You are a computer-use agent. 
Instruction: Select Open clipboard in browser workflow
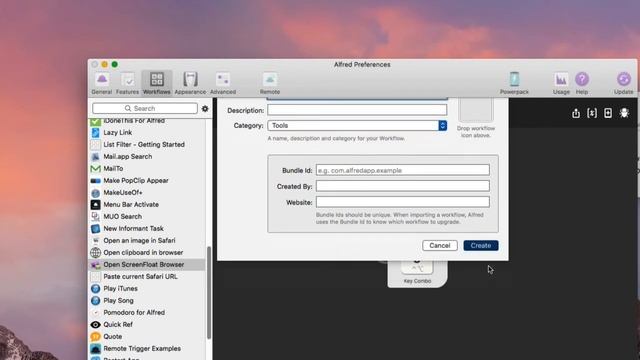pos(147,252)
